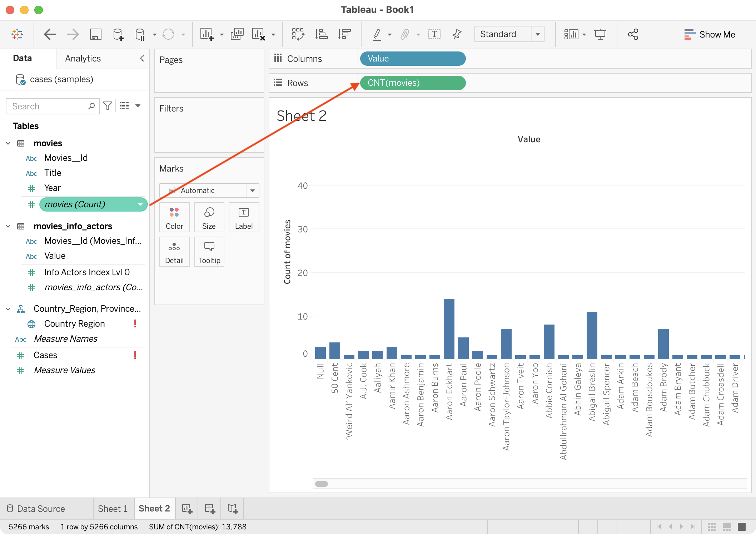Toggle the Fix Axes pin icon

click(x=457, y=34)
